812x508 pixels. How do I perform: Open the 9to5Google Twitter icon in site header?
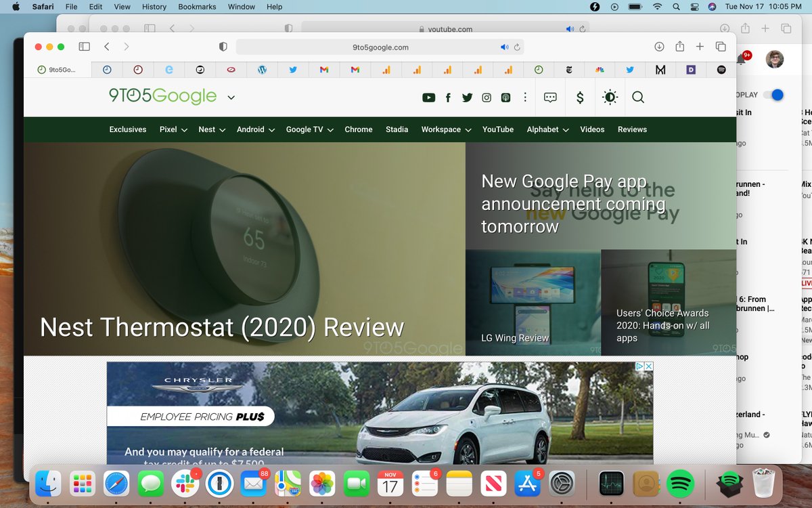pos(467,98)
